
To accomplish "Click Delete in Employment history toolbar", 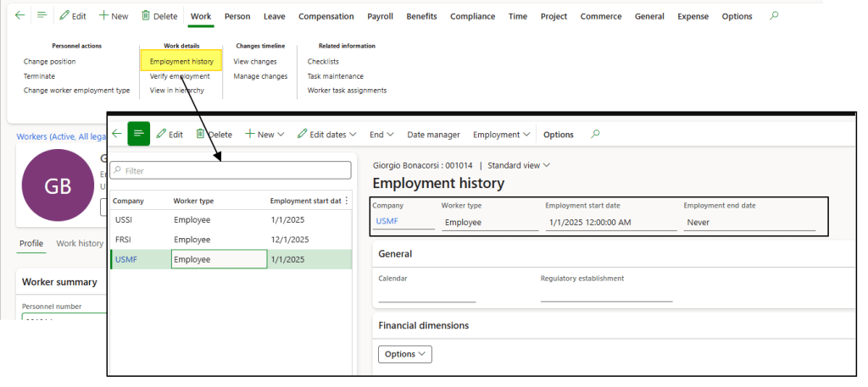I will (x=214, y=134).
